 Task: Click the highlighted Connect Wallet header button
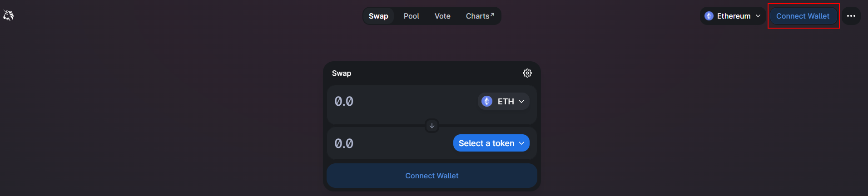(803, 16)
